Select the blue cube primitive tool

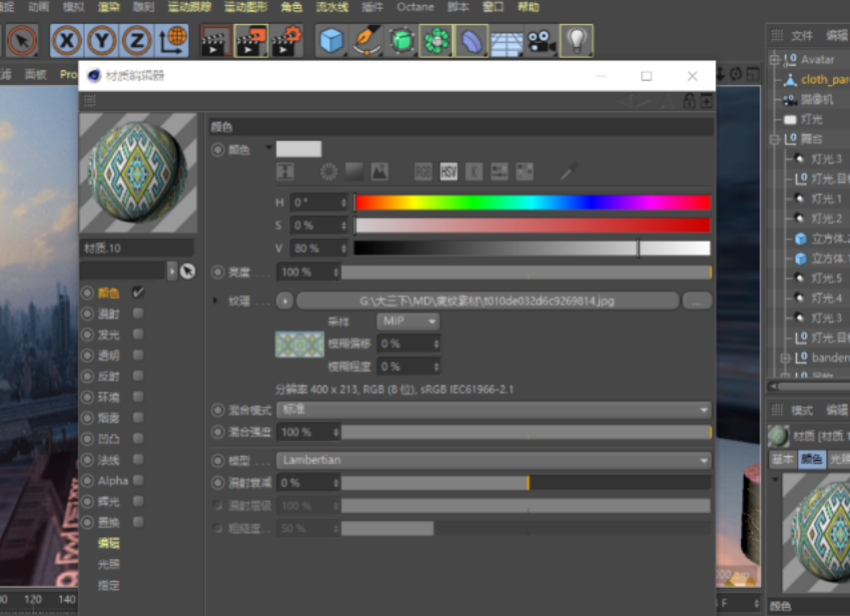[331, 41]
